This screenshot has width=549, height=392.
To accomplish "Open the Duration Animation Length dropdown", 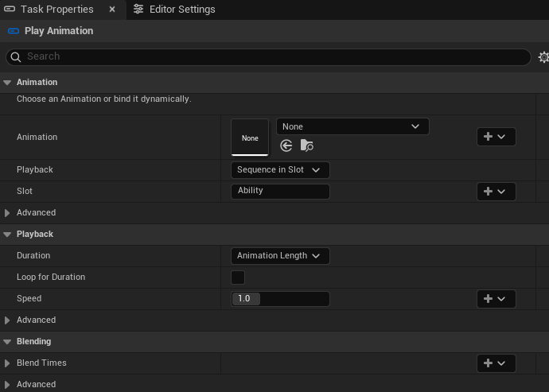I will pyautogui.click(x=280, y=256).
